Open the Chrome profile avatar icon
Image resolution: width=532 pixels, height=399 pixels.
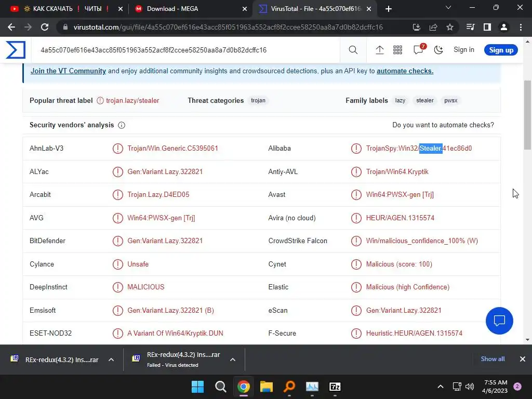pyautogui.click(x=504, y=27)
